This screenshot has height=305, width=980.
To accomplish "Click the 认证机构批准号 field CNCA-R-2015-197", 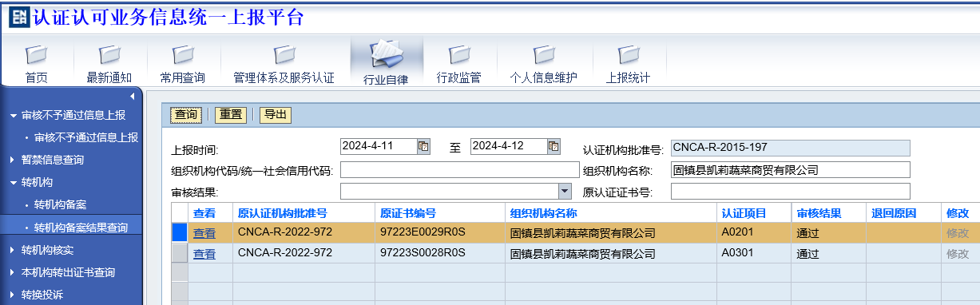I will point(790,148).
